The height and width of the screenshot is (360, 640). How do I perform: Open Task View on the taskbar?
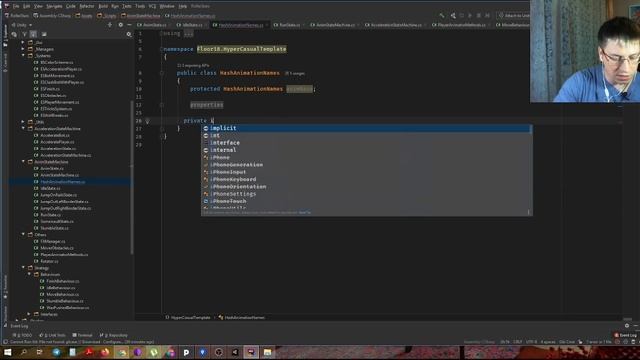tap(40, 352)
